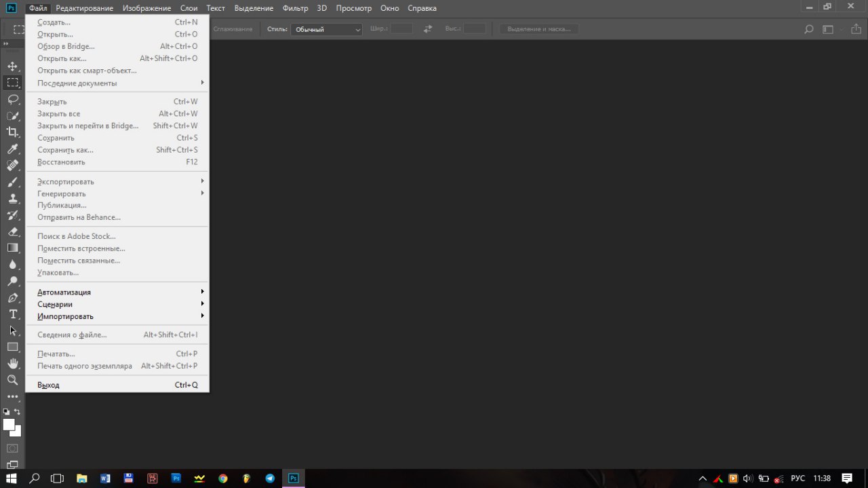Expand the Сценарии submenu
Screen dimensions: 868x488
point(117,304)
